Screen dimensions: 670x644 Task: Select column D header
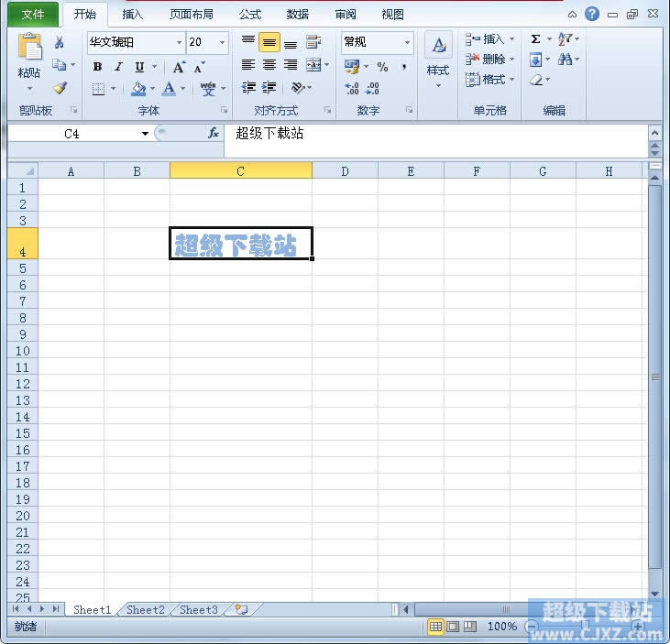[x=345, y=171]
